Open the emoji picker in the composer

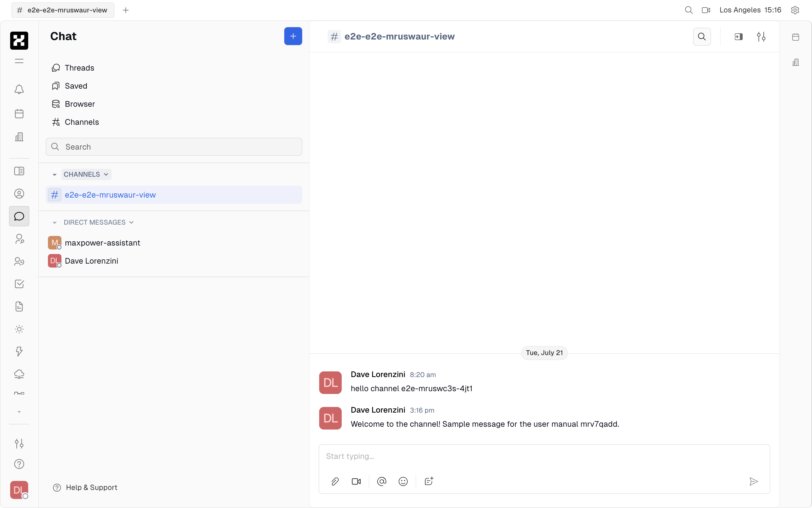tap(403, 481)
